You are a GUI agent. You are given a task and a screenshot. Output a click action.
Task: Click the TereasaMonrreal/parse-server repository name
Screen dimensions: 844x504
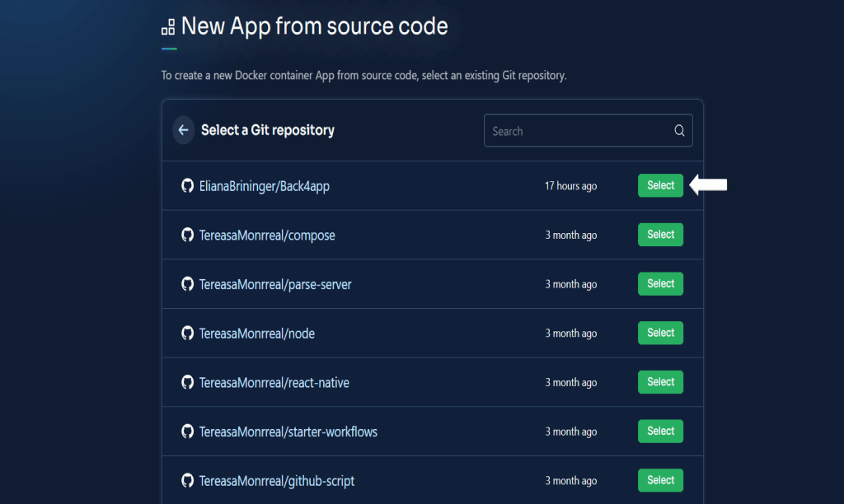[x=275, y=285]
